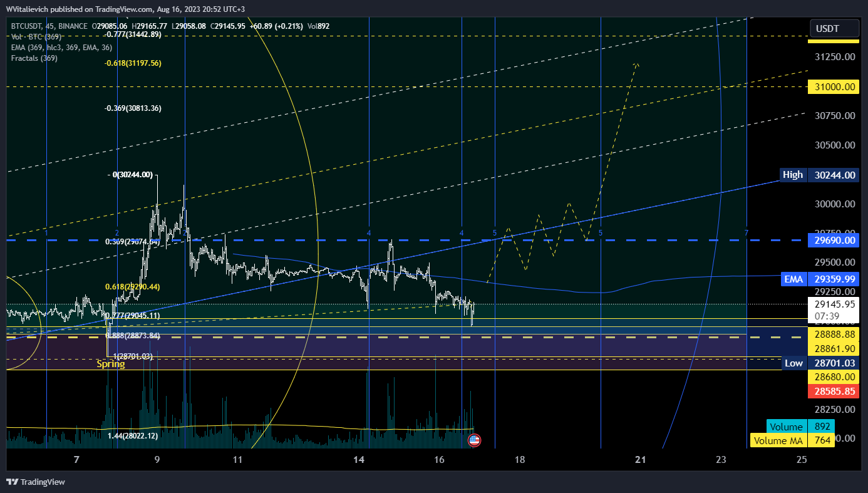
Task: Click the 0.777(29045.11) Fibonacci label
Action: click(x=133, y=316)
